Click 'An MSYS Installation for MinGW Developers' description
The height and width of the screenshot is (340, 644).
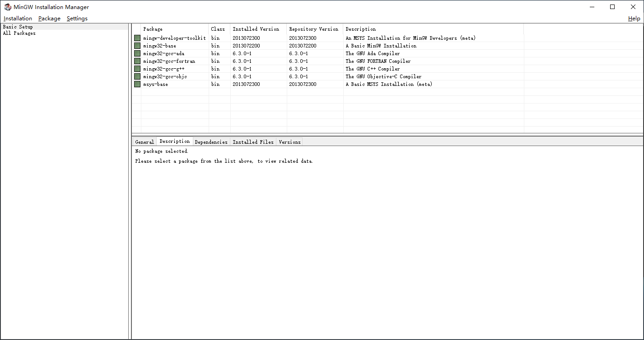(x=411, y=38)
